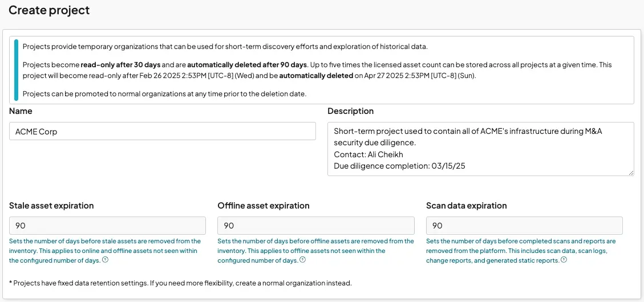This screenshot has width=644, height=302.
Task: Click the Description textarea resize handle
Action: [x=631, y=173]
